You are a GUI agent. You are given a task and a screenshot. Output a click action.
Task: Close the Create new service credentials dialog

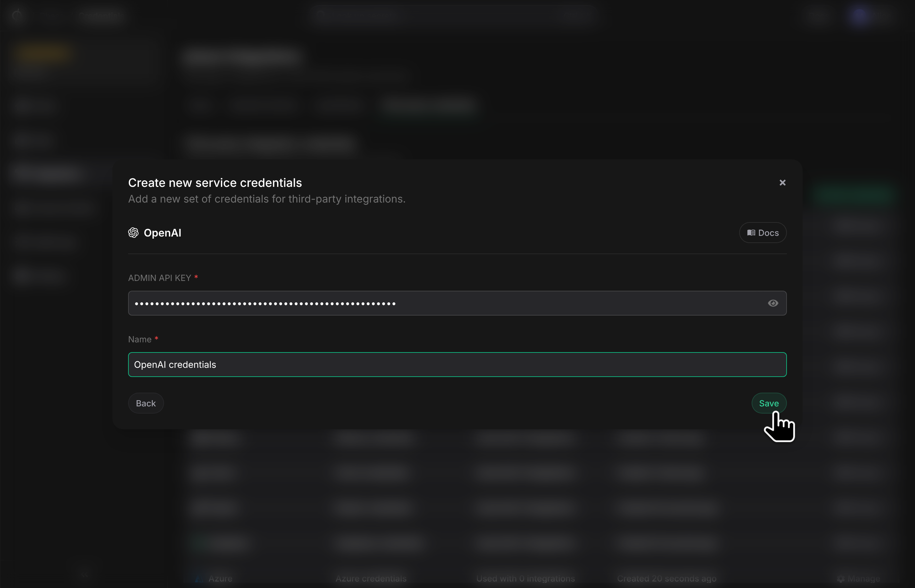pyautogui.click(x=782, y=183)
